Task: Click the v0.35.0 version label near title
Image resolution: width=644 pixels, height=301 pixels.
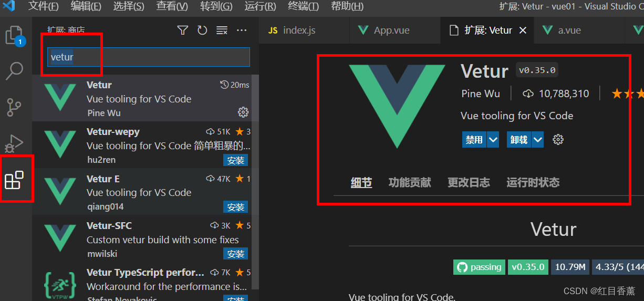Action: [537, 70]
